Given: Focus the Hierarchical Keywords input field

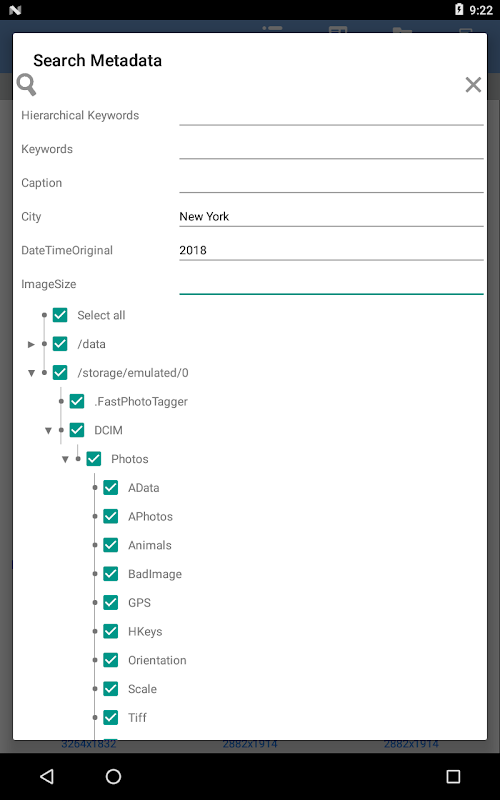Looking at the screenshot, I should 331,115.
